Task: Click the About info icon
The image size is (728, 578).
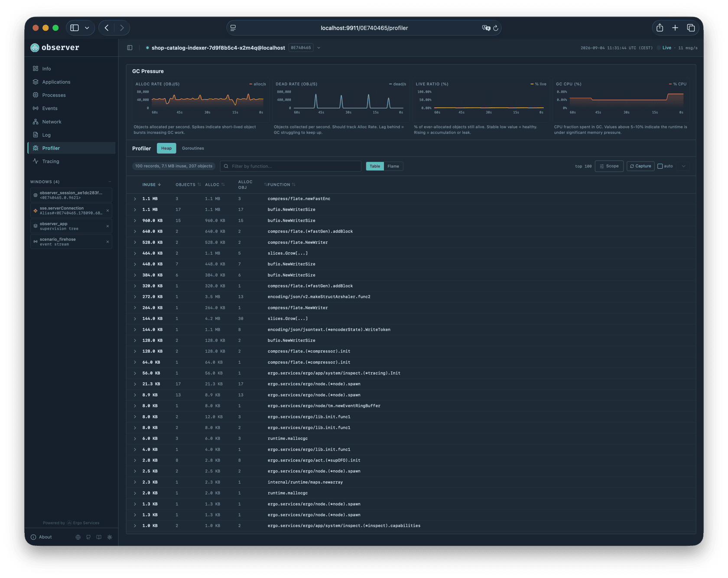Action: (x=33, y=537)
